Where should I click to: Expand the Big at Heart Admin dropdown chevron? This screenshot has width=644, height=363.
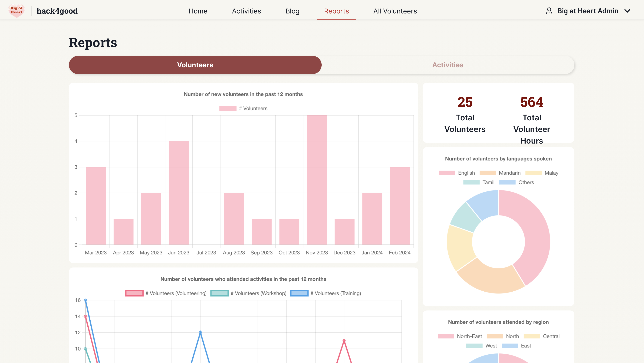[627, 11]
